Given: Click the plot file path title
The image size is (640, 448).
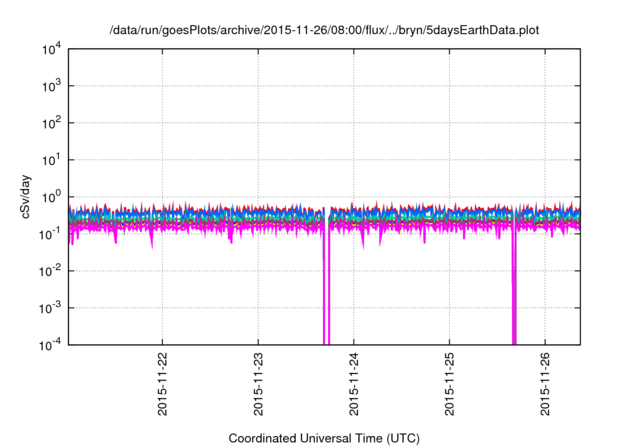Looking at the screenshot, I should point(324,30).
